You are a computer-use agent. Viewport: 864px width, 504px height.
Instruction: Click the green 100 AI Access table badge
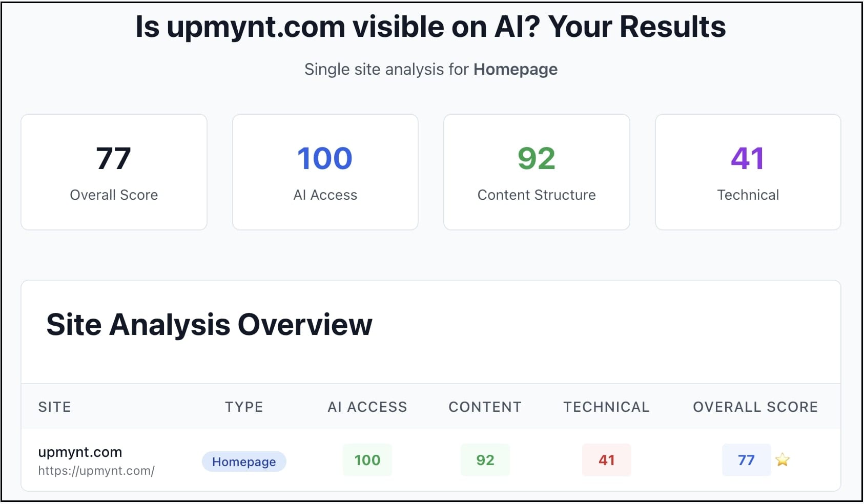(367, 460)
